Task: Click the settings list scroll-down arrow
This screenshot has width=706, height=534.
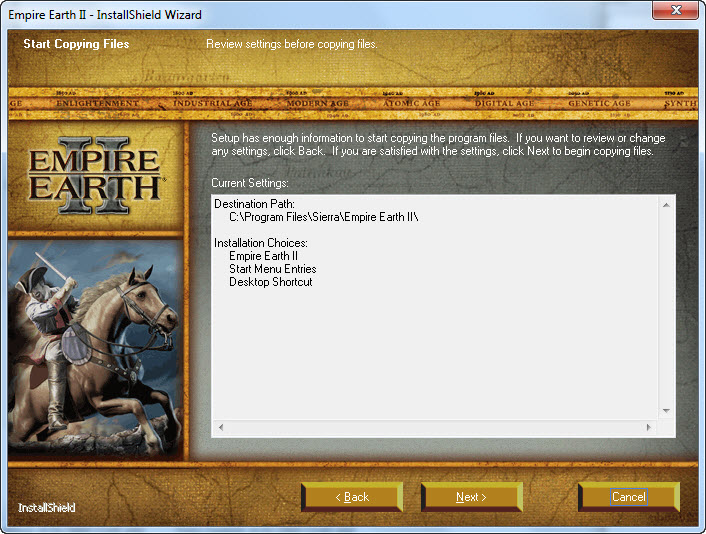Action: [x=666, y=411]
